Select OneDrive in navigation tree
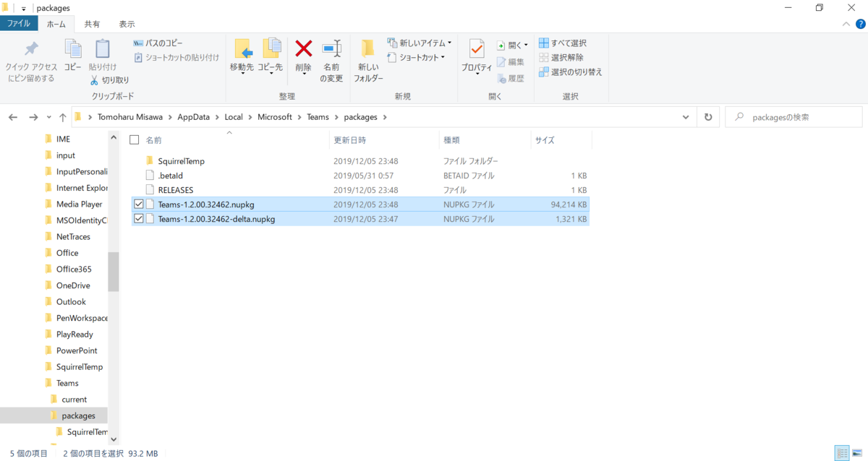Image resolution: width=868 pixels, height=461 pixels. [73, 285]
